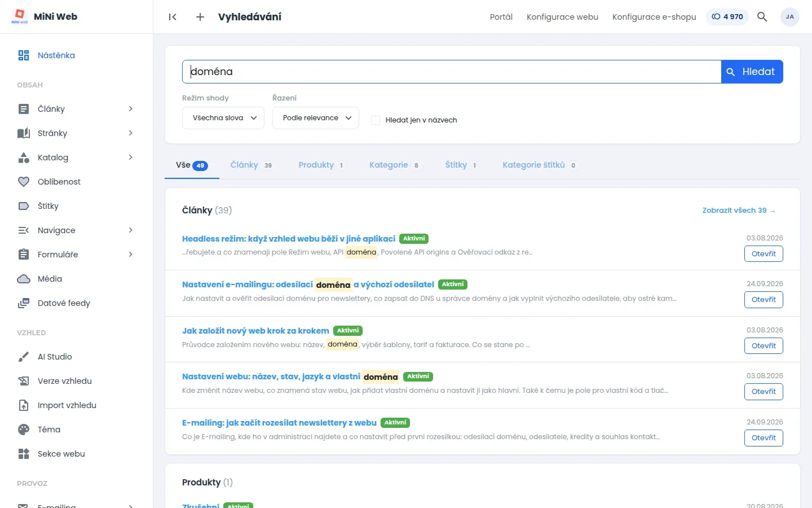
Task: Enable Hledat jen v názvech checkbox
Action: tap(376, 120)
